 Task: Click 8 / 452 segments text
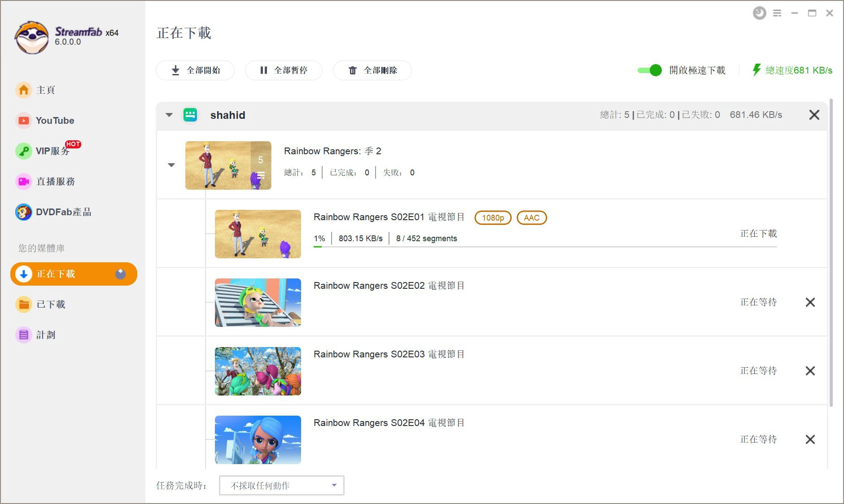pyautogui.click(x=426, y=239)
